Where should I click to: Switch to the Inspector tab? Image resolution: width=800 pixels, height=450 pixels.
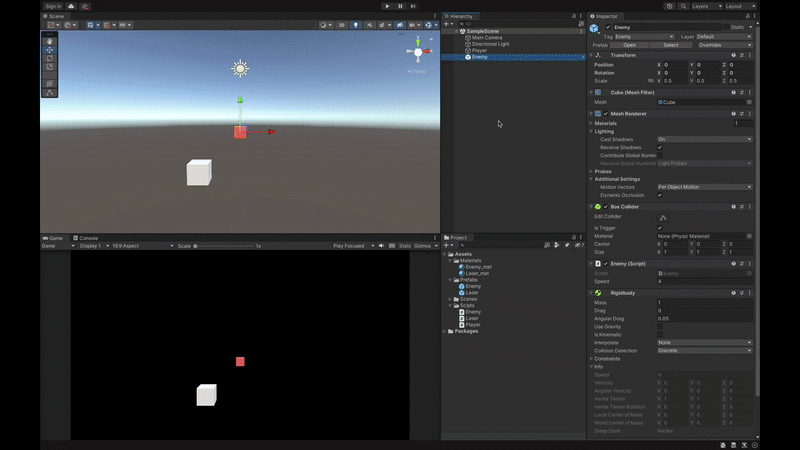[x=604, y=16]
